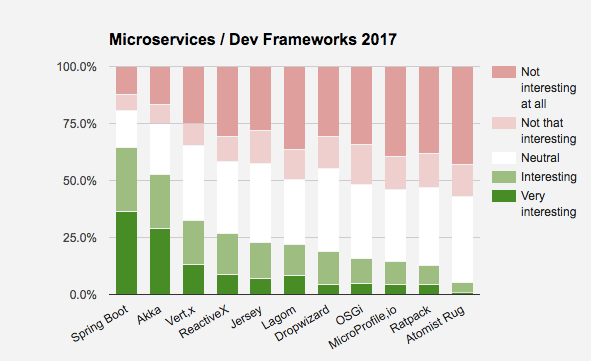Select Akka's light green Interesting segment
This screenshot has width=591, height=361.
click(160, 202)
